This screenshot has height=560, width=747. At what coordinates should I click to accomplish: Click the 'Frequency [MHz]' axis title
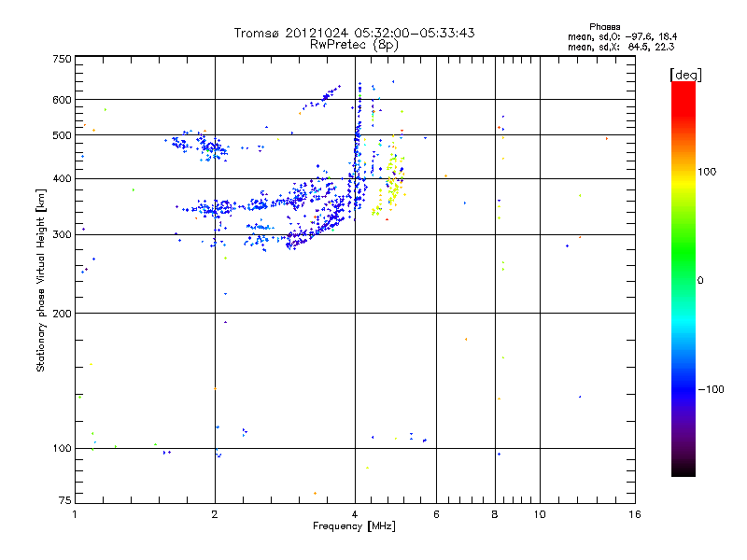point(354,526)
